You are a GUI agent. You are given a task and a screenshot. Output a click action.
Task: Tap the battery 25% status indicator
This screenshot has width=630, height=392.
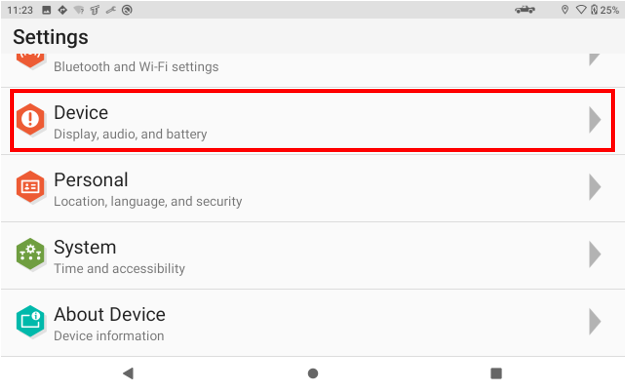pyautogui.click(x=605, y=10)
